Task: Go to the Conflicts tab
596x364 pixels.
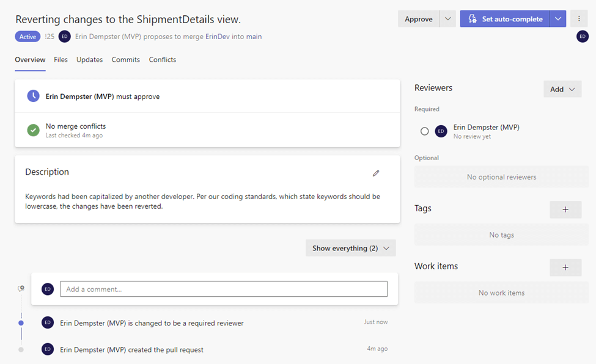Action: pos(163,60)
